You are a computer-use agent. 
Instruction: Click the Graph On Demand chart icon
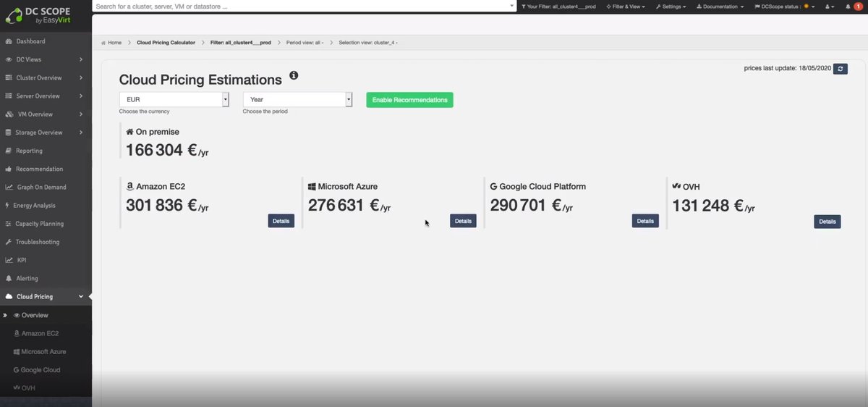(9, 187)
